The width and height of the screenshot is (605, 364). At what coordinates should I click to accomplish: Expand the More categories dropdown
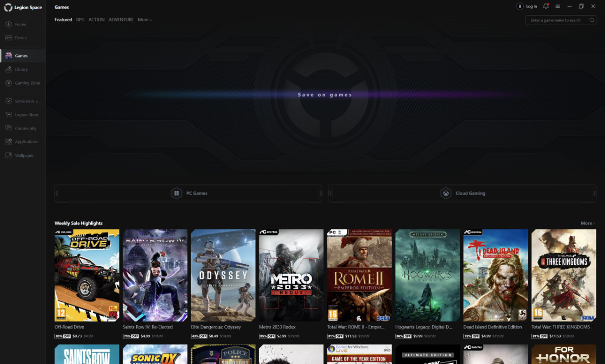(144, 20)
